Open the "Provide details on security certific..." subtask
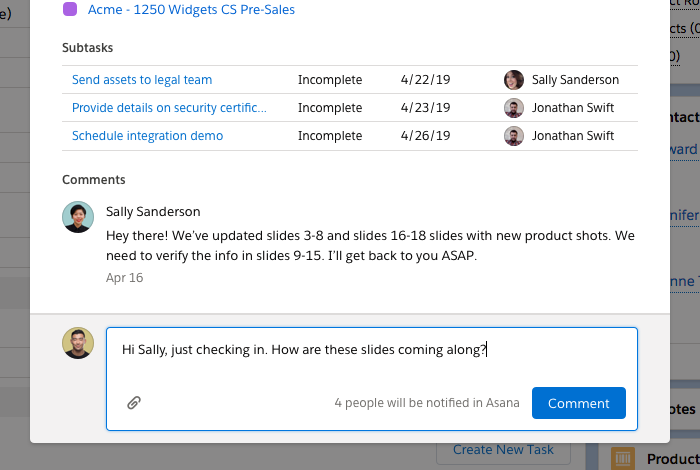 coord(169,108)
